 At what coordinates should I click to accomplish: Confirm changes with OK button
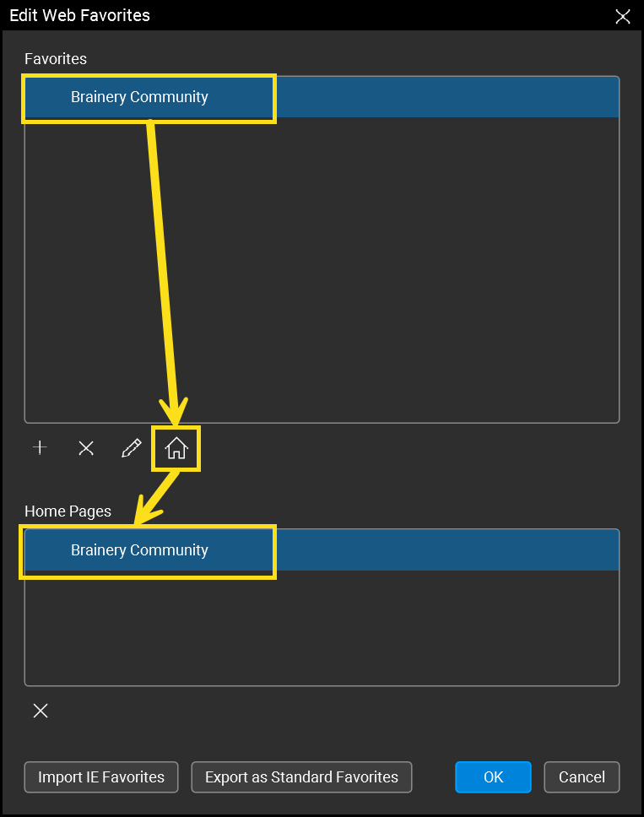click(493, 777)
